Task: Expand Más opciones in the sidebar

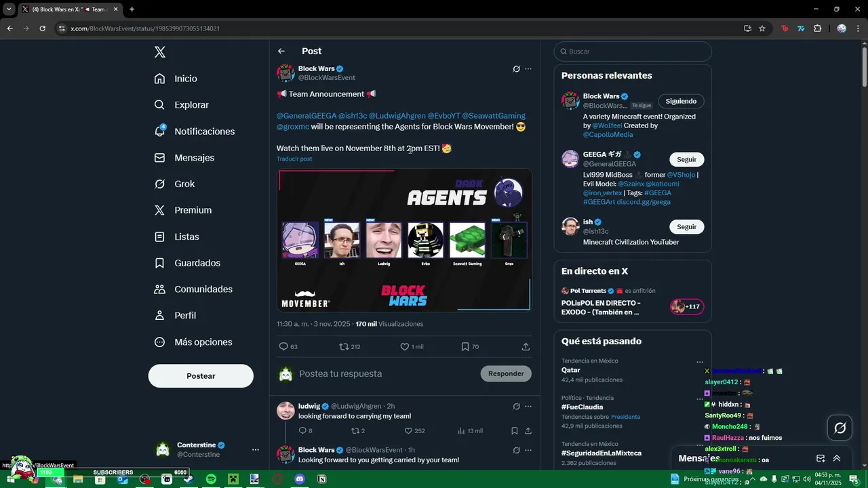Action: pos(193,342)
